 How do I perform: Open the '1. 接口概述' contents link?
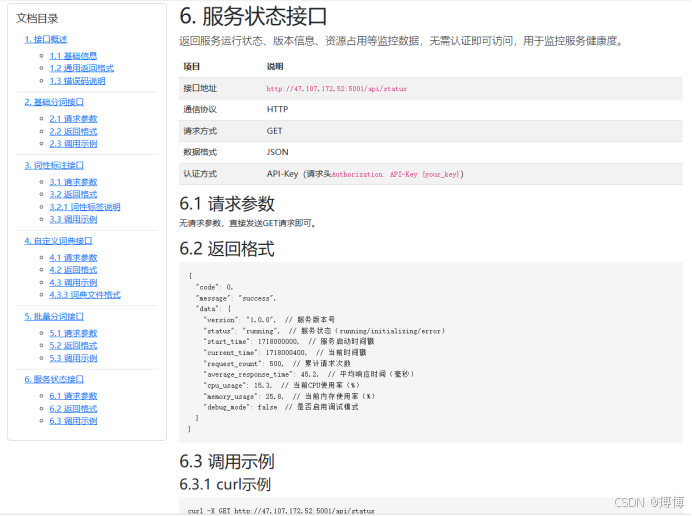[46, 39]
